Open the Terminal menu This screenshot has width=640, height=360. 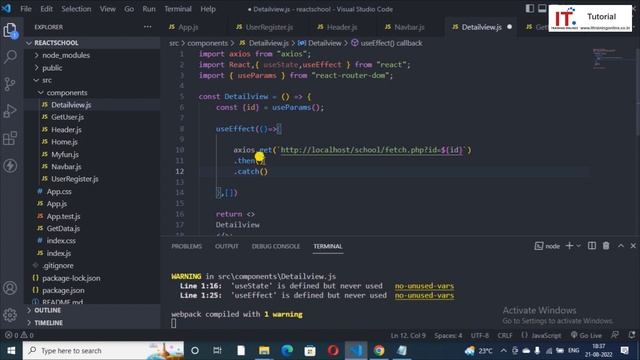178,9
